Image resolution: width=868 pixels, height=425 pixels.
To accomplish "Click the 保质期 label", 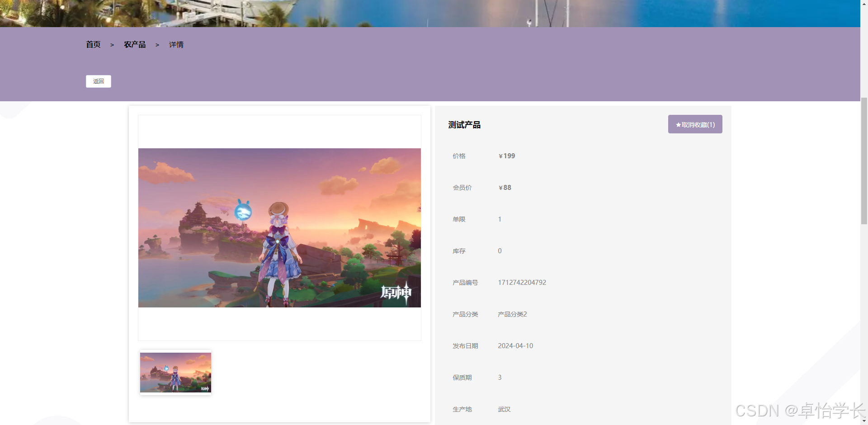I will 462,378.
